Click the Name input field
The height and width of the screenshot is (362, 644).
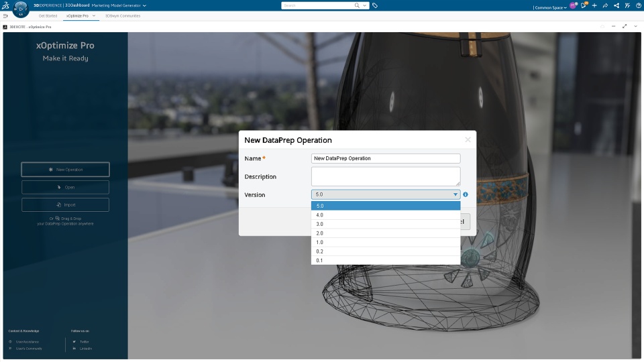[x=386, y=158]
